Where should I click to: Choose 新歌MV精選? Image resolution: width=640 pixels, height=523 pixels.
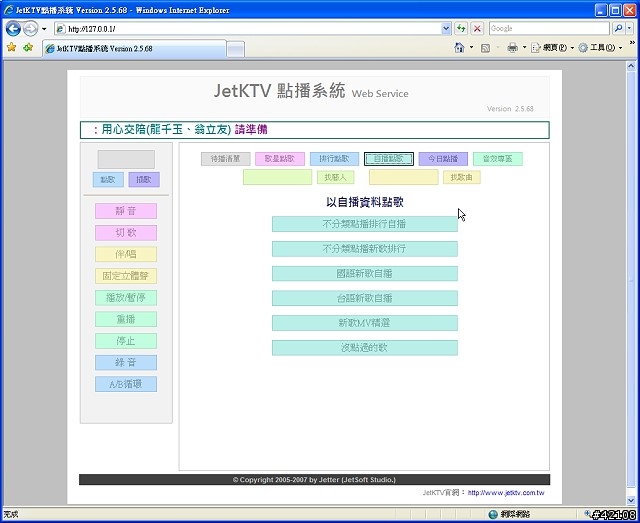pyautogui.click(x=365, y=323)
